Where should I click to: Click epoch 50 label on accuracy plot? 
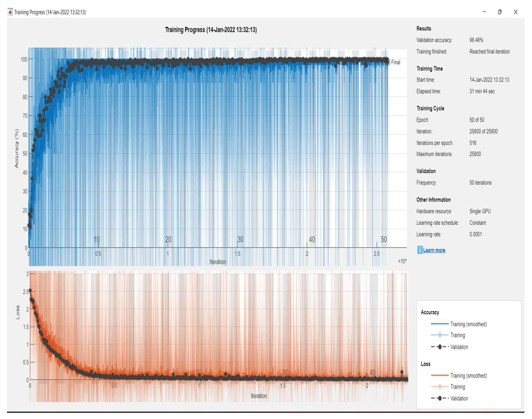[384, 239]
